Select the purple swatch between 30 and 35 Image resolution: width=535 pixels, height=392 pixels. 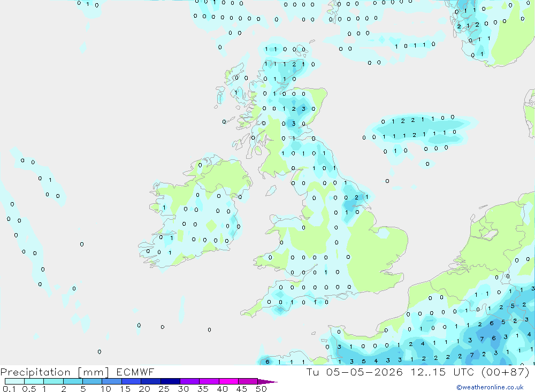click(190, 381)
